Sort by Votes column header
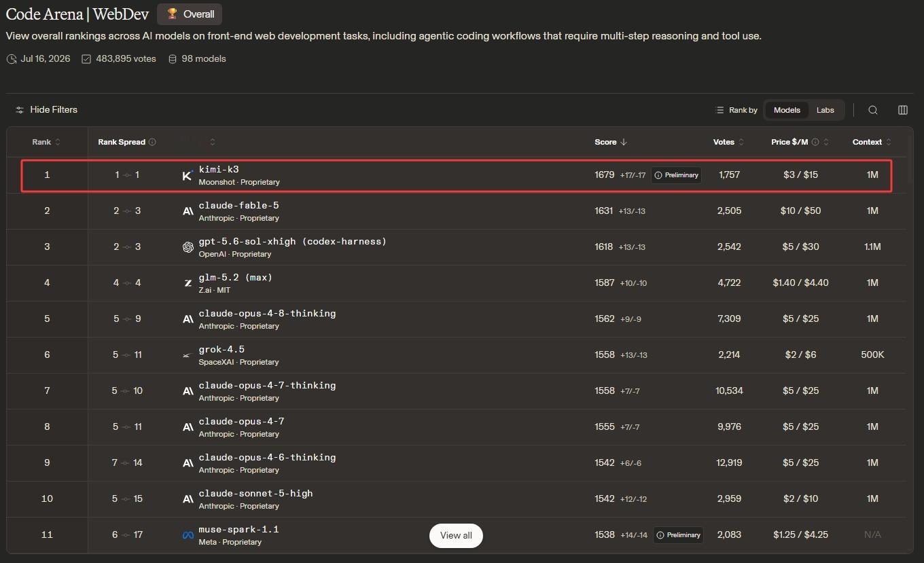Image resolution: width=924 pixels, height=563 pixels. [728, 142]
